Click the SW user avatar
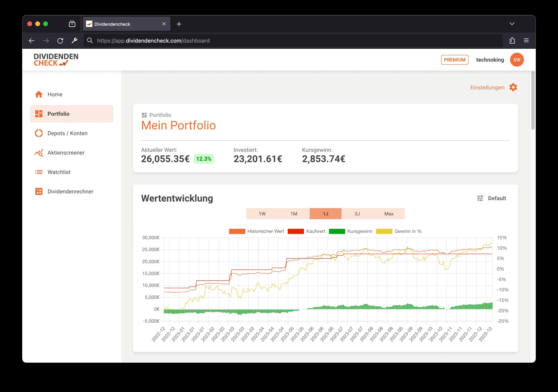This screenshot has height=392, width=558. coord(517,60)
